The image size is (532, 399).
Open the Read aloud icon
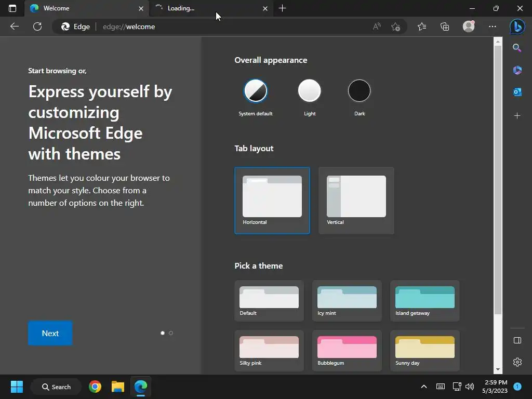pos(377,26)
